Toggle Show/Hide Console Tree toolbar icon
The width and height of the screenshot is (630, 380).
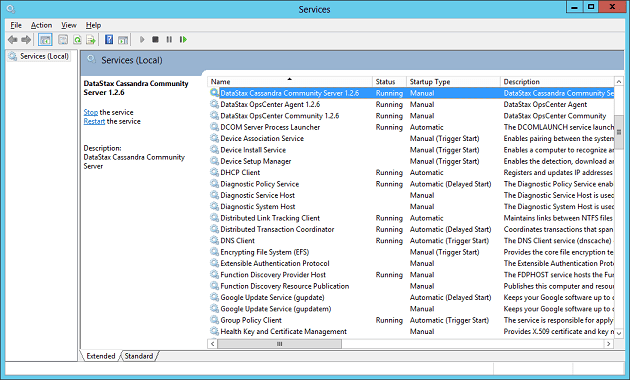tap(45, 39)
